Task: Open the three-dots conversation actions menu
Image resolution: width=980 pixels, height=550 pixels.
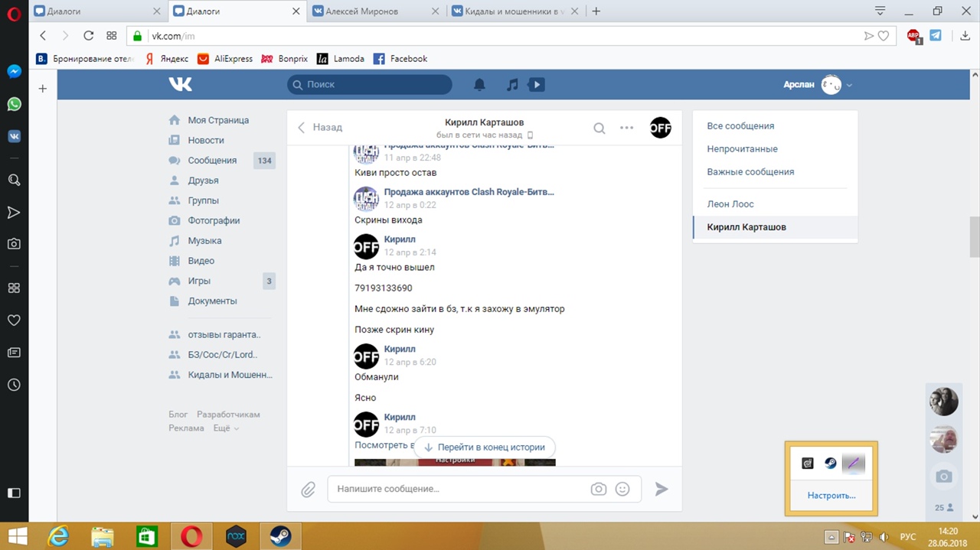Action: tap(626, 128)
